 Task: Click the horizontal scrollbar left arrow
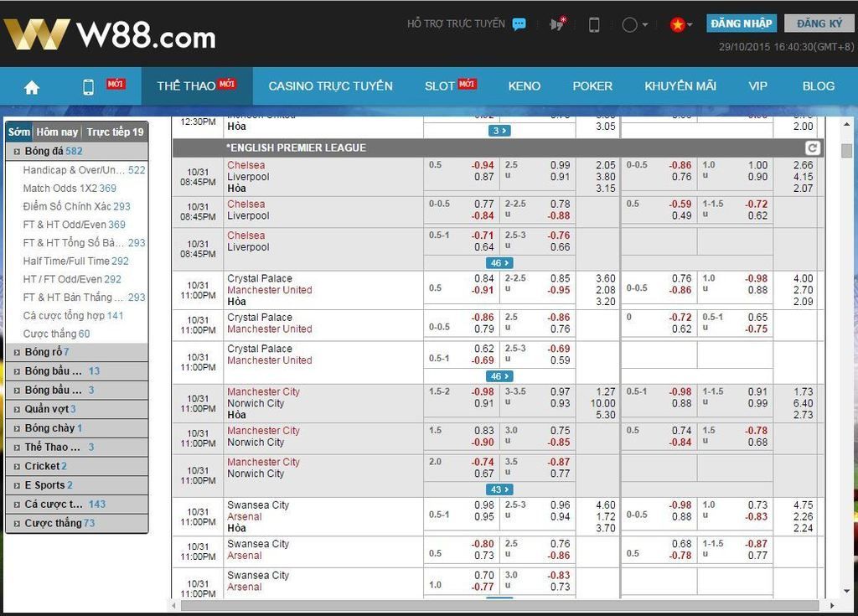[174, 606]
